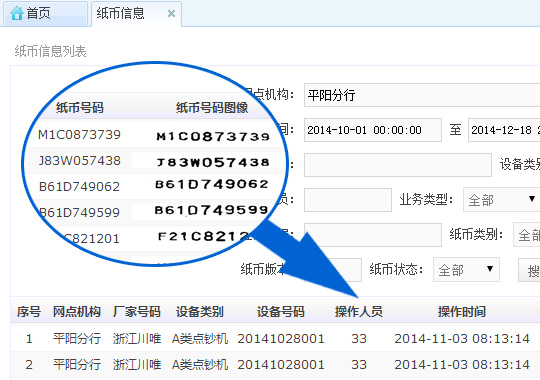Select row 2 device number 20141028001

tap(281, 364)
